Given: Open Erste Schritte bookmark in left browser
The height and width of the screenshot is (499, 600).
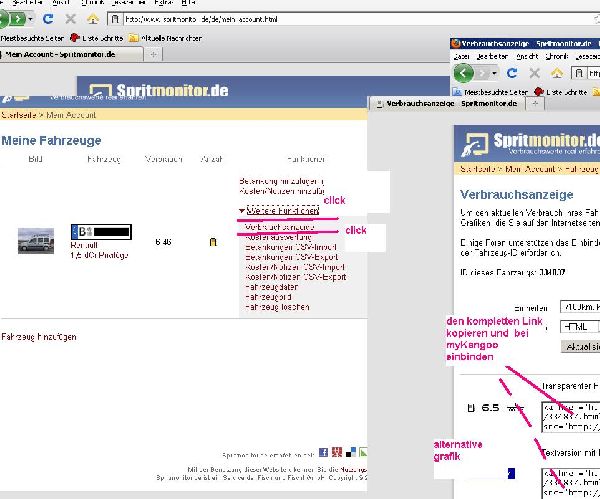Looking at the screenshot, I should coord(97,38).
